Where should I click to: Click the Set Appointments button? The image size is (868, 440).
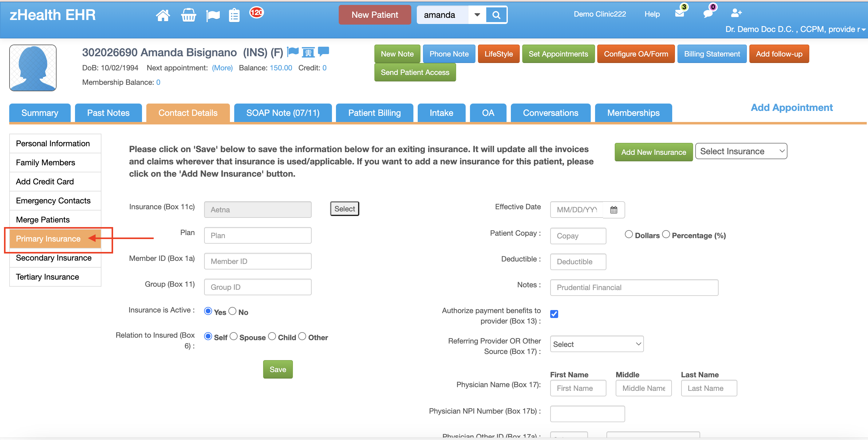tap(558, 54)
